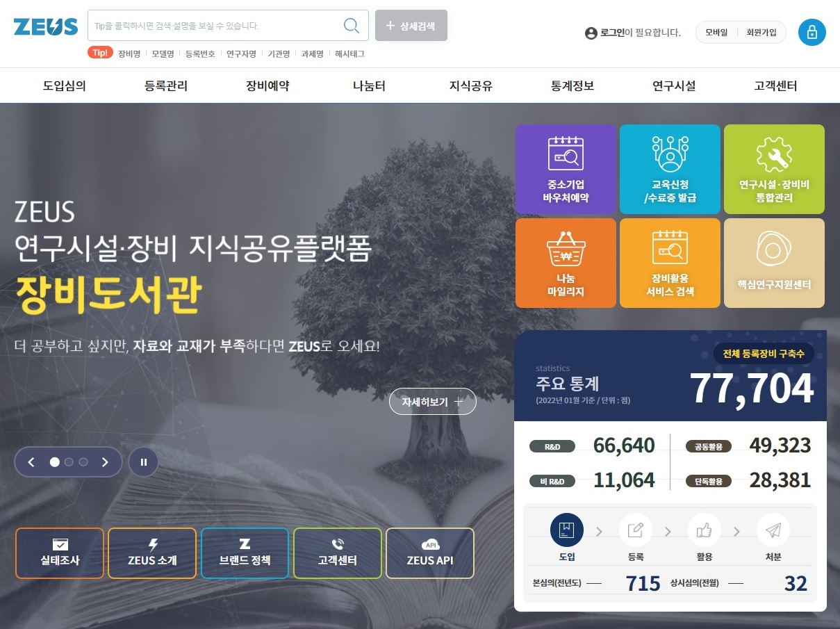Open the 브랜드 정책 shortcut
The width and height of the screenshot is (840, 629).
click(x=245, y=553)
